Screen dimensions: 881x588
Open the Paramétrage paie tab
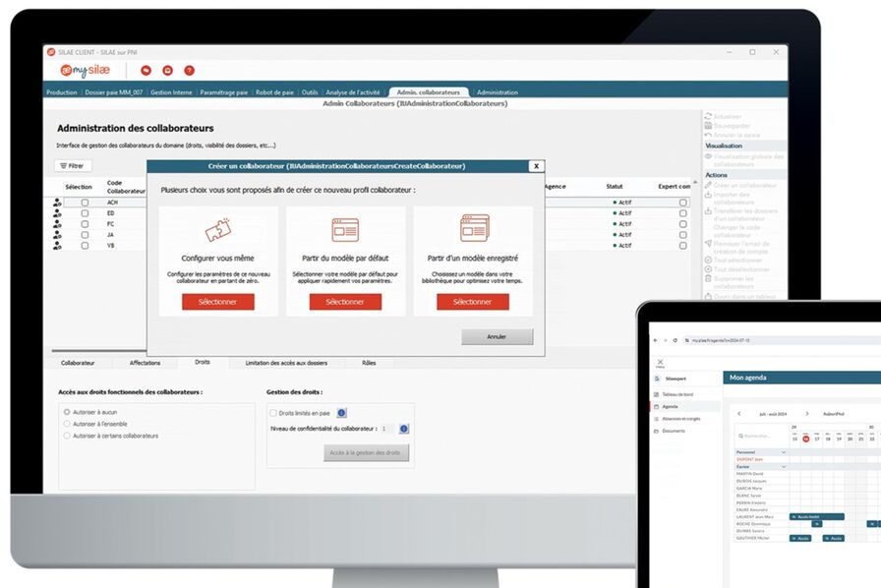pyautogui.click(x=223, y=92)
